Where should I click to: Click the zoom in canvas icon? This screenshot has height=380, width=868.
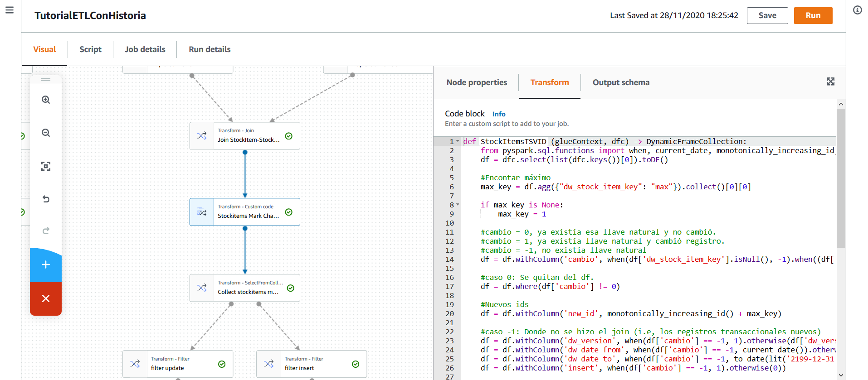pyautogui.click(x=46, y=100)
